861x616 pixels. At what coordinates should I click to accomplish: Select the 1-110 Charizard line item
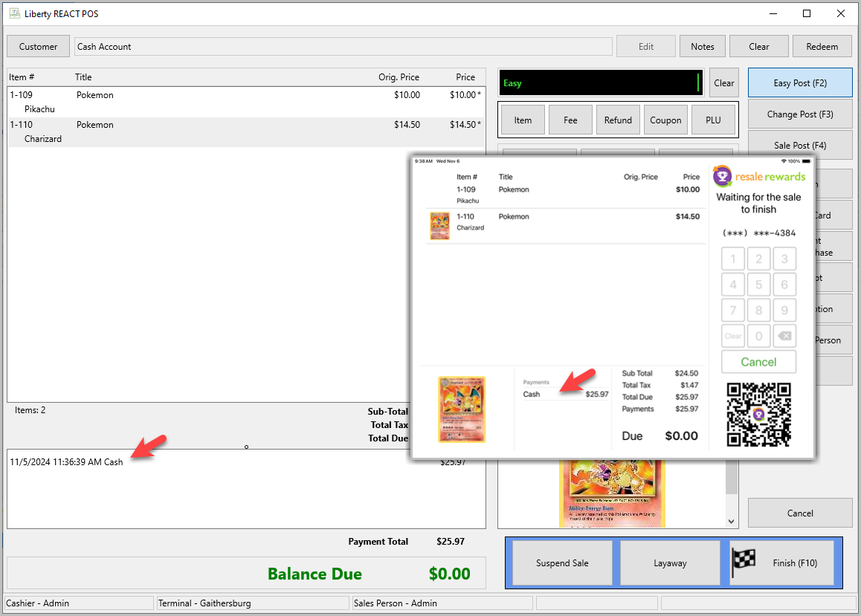(x=245, y=132)
